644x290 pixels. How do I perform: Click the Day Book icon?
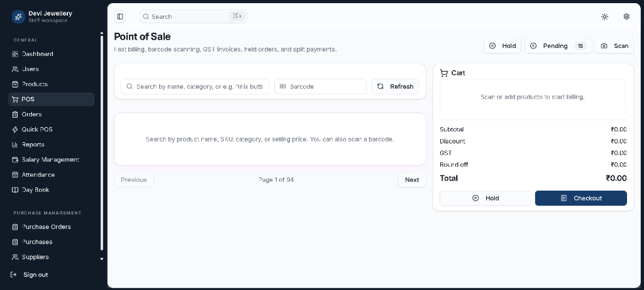point(15,190)
